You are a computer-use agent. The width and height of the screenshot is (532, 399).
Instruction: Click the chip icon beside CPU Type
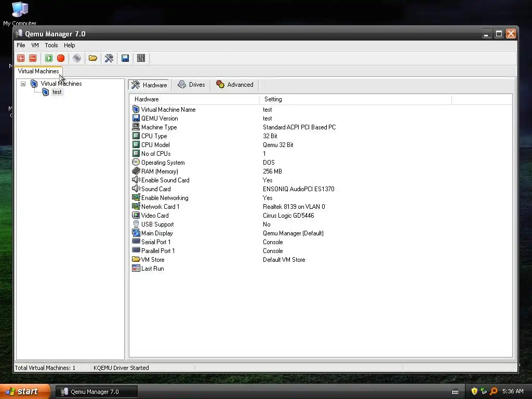(136, 136)
